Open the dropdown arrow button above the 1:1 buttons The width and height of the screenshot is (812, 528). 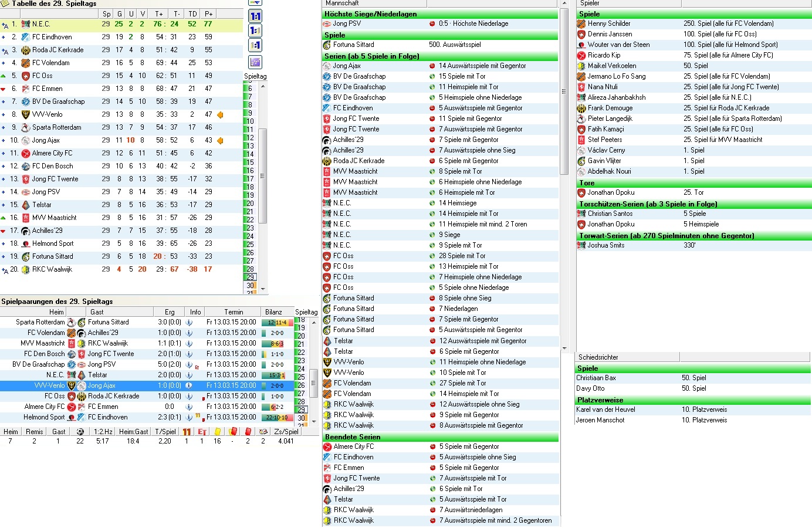(255, 3)
